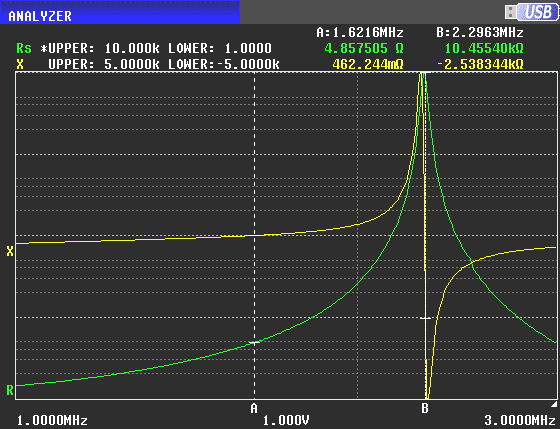The image size is (560, 429).
Task: Click the small triangle at graph bottom-right corner
Action: tap(554, 404)
